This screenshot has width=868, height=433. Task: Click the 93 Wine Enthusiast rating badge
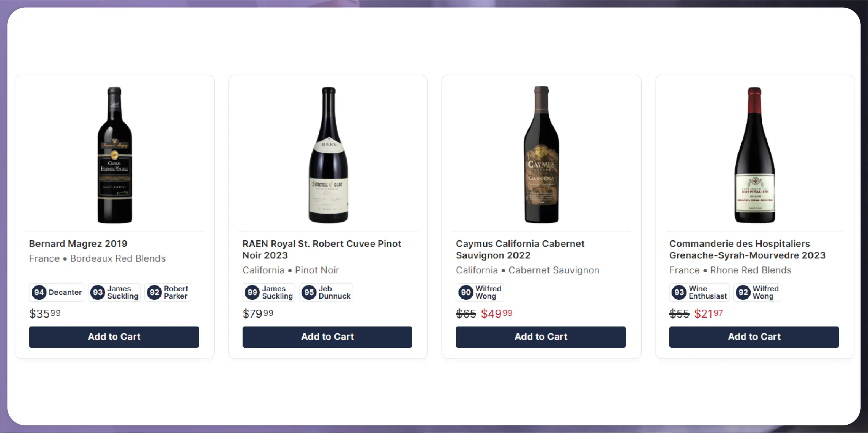699,292
